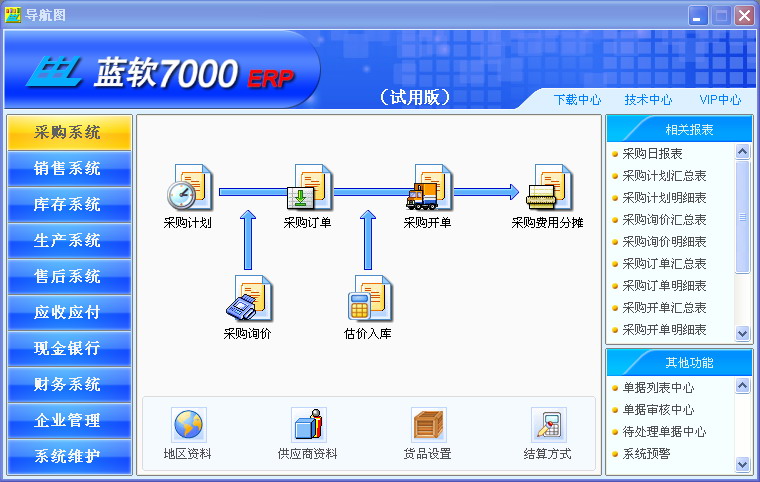Image resolution: width=760 pixels, height=482 pixels.
Task: Open 地区资料 globe icon
Action: point(187,426)
